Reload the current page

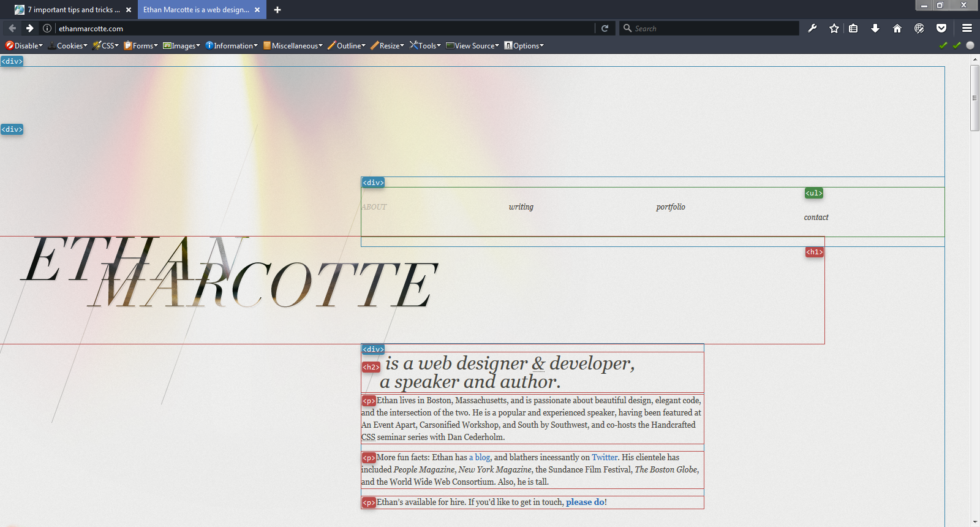point(605,28)
